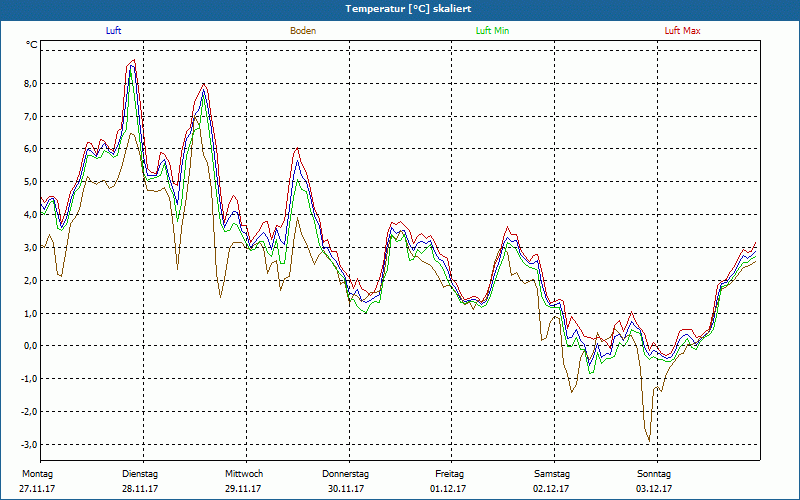Click the -2,0 y-axis value
Viewport: 800px width, 500px height.
tap(29, 411)
